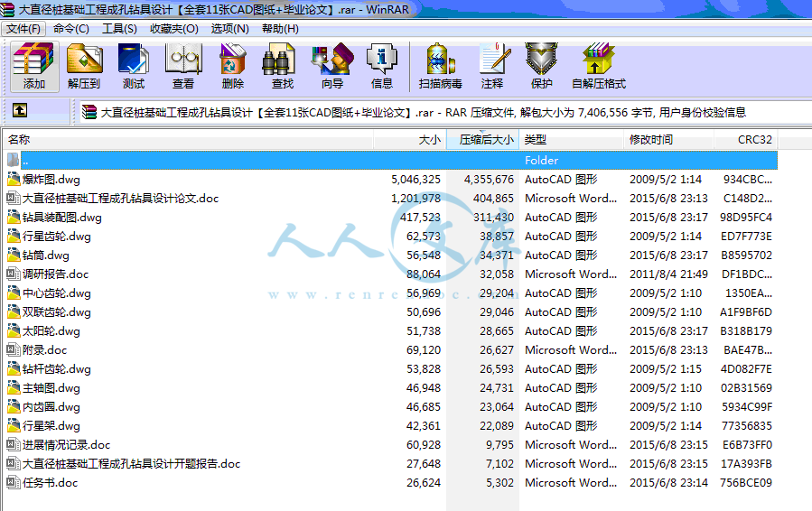
Task: Open the 查找 (Find) binoculars tool
Action: tap(283, 66)
